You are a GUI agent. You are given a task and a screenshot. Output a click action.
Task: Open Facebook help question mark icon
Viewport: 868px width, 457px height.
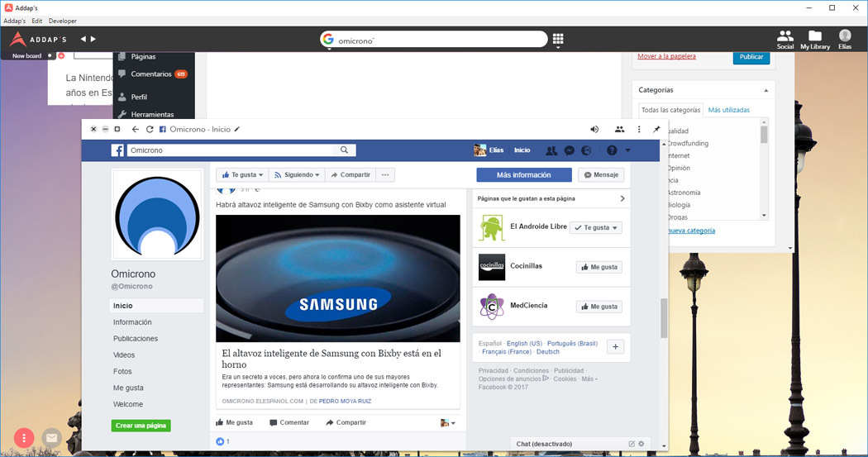(x=612, y=150)
